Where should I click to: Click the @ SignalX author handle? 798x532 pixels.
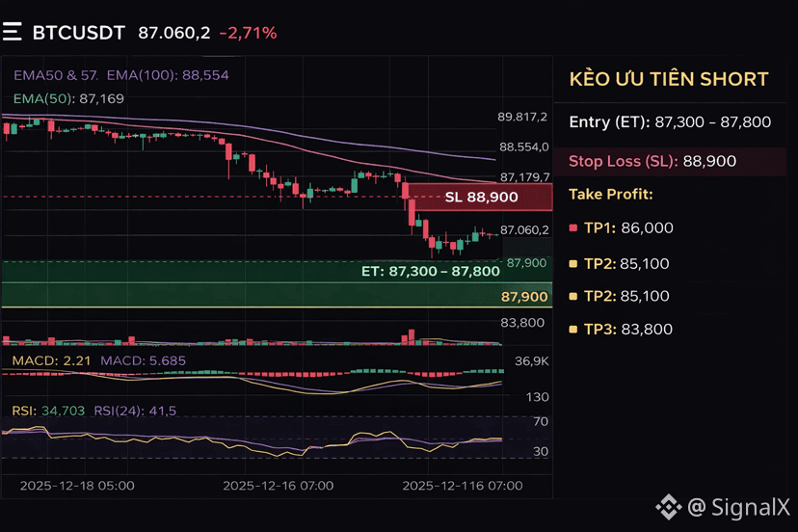coord(738,507)
